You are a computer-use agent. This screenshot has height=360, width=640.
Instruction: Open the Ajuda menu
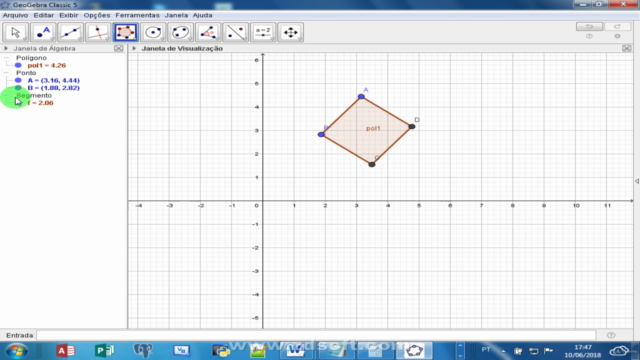point(202,15)
